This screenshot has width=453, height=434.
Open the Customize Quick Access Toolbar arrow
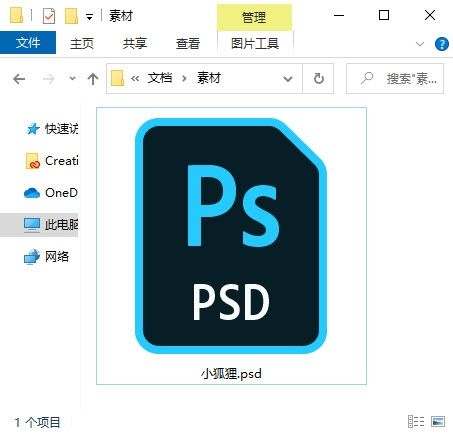tap(89, 17)
